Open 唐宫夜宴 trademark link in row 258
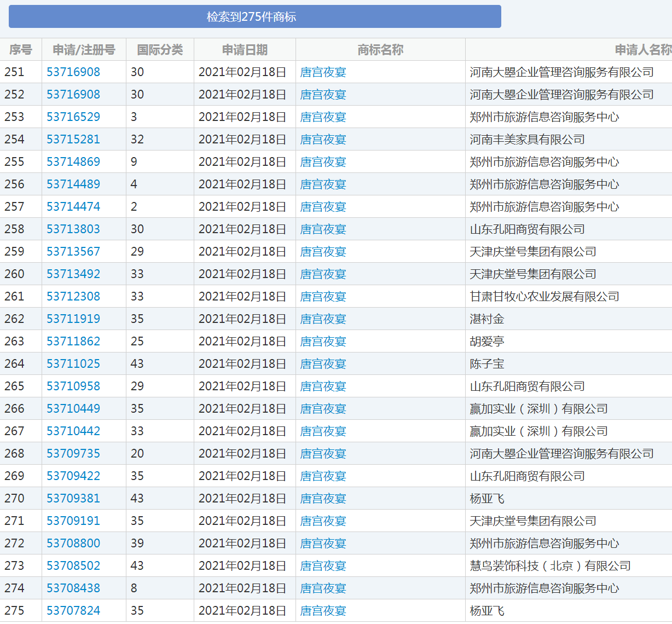This screenshot has width=672, height=624. pos(323,229)
